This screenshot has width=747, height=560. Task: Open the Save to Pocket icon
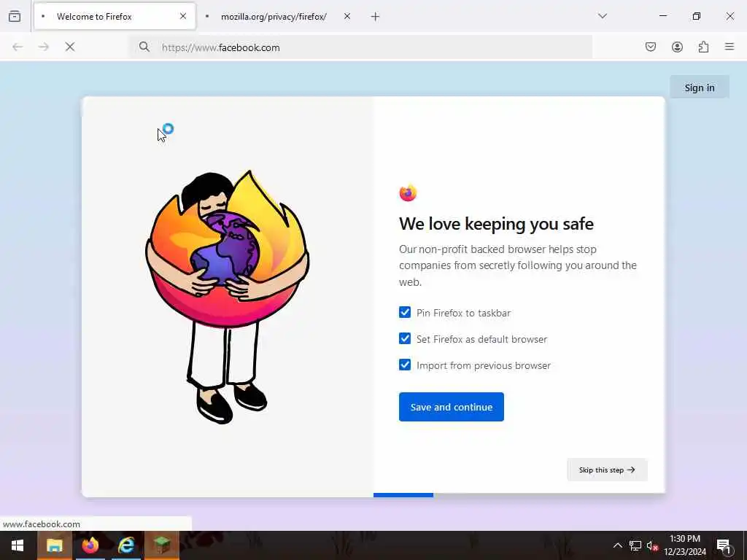(651, 47)
